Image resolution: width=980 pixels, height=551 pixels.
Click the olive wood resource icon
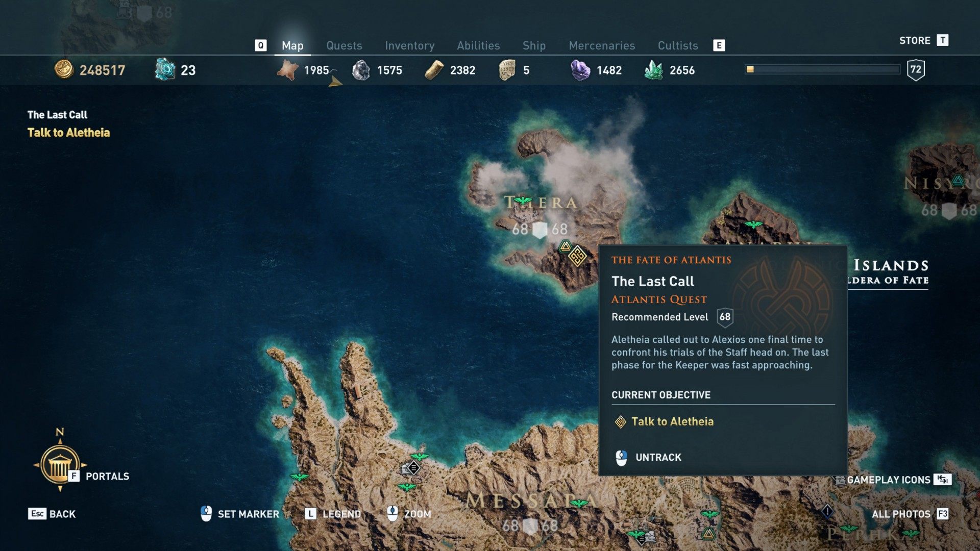[x=434, y=70]
